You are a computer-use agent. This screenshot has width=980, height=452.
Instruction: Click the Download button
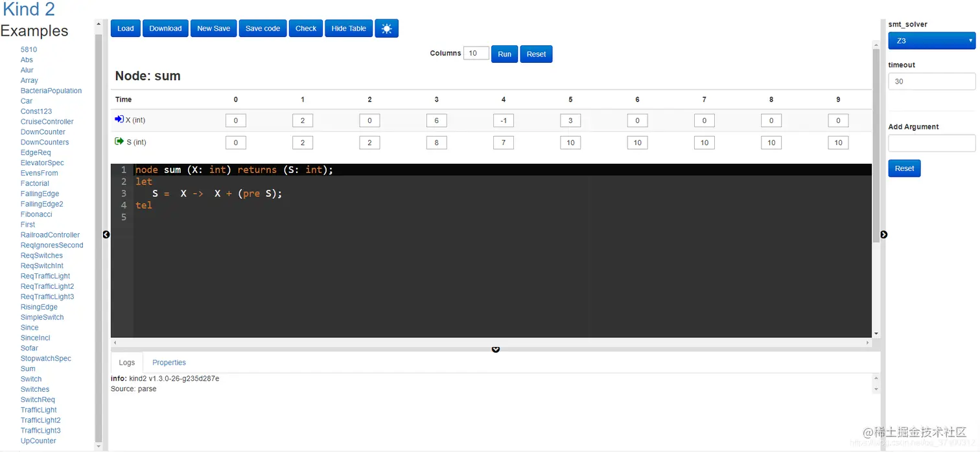[x=165, y=28]
